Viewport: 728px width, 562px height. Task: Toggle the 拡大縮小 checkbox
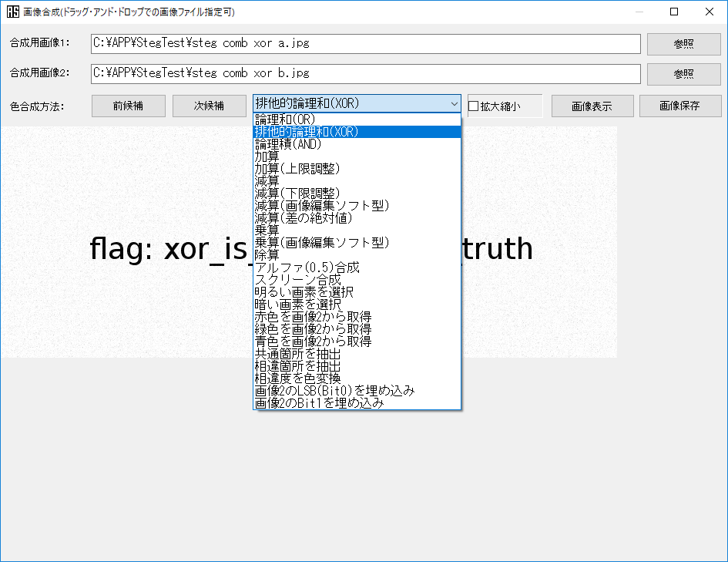click(x=473, y=106)
